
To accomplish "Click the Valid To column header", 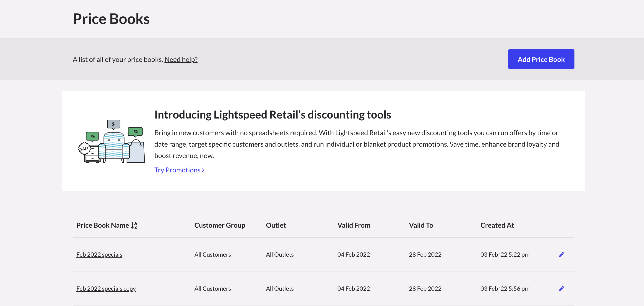I will click(x=421, y=225).
